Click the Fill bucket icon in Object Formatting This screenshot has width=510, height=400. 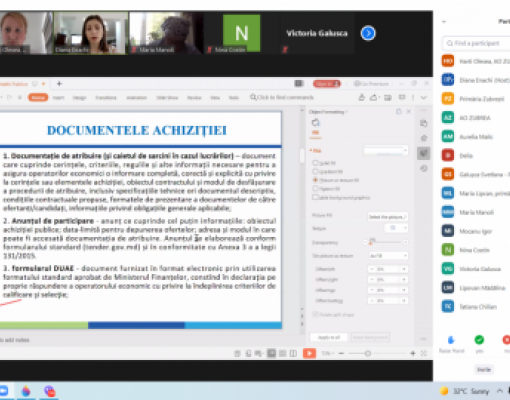[315, 123]
